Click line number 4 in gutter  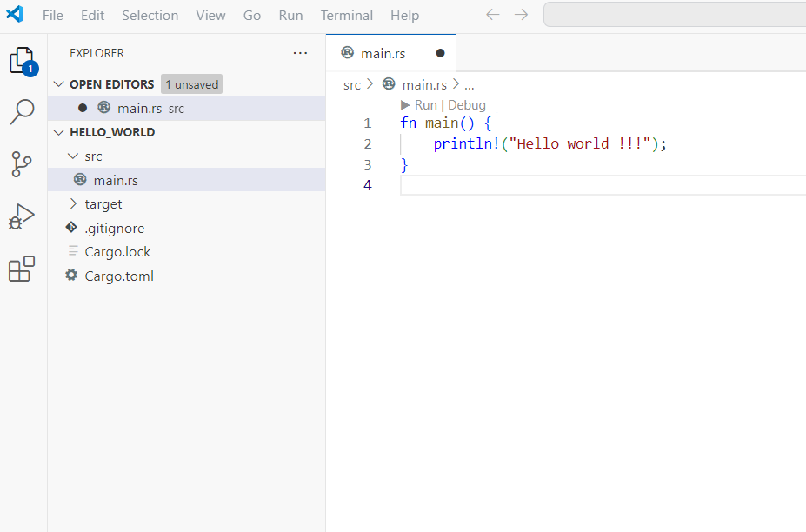[368, 185]
